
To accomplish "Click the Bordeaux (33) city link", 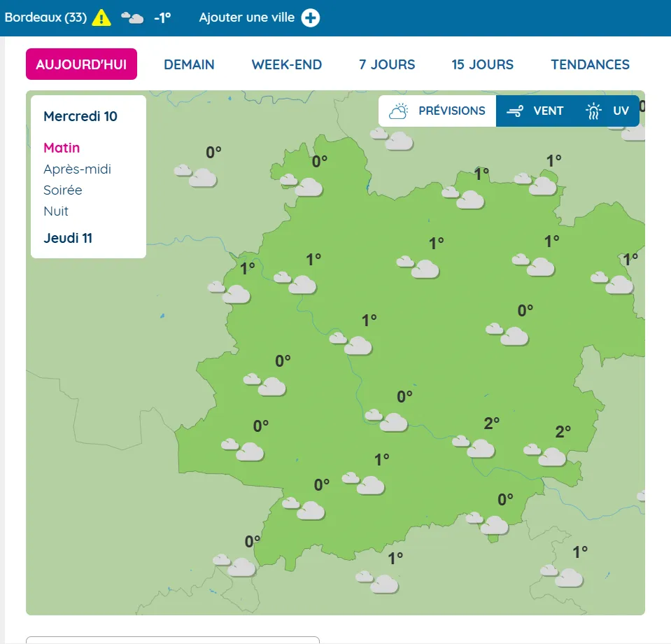I will coord(45,17).
